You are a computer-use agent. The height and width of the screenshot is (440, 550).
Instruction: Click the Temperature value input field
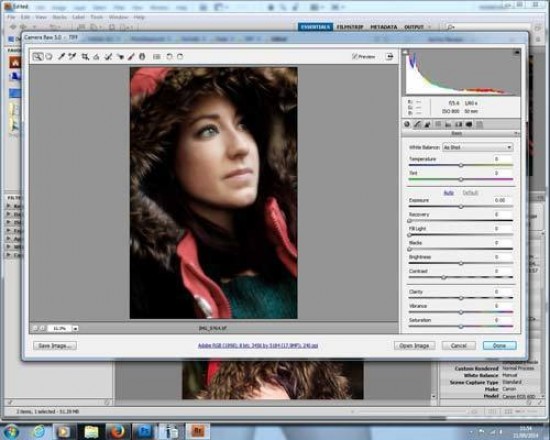coord(502,159)
